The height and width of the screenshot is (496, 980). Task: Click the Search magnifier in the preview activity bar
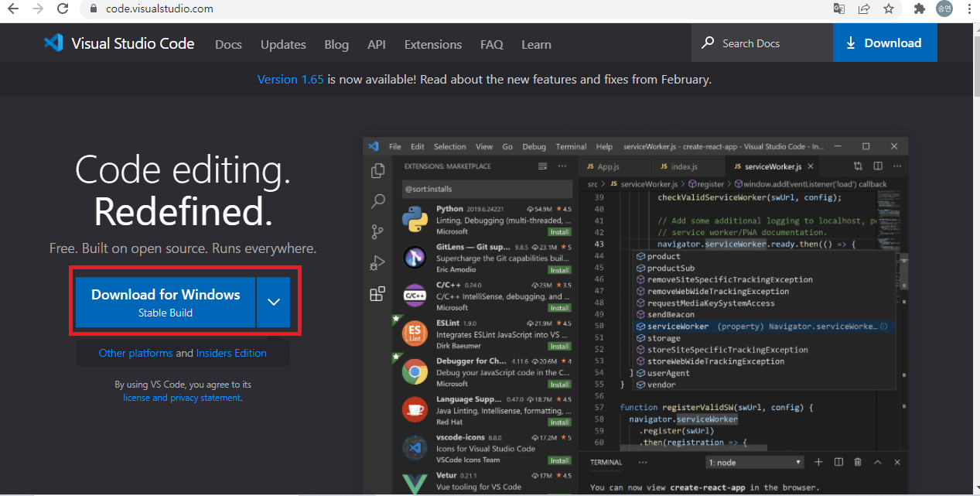(x=377, y=201)
